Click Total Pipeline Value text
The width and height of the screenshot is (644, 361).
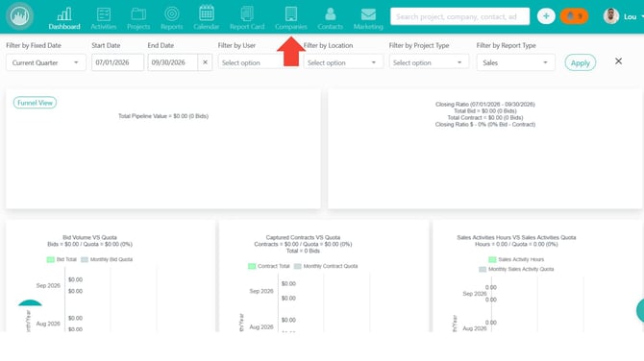coord(163,116)
